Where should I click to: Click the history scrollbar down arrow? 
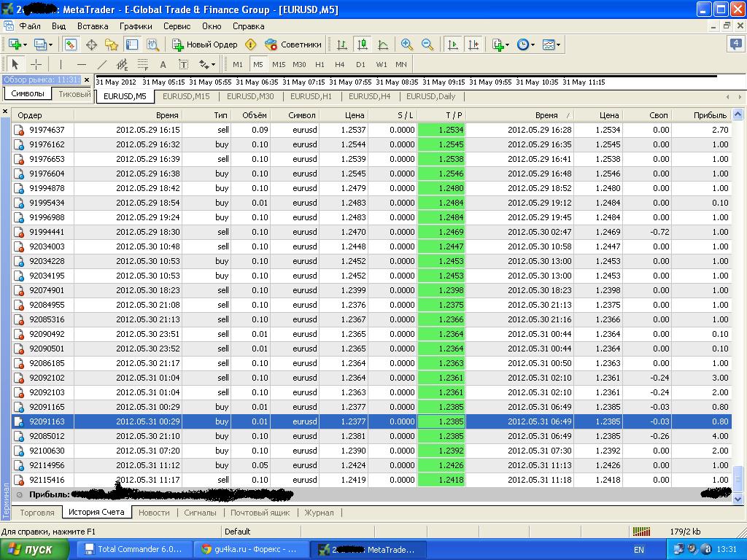point(738,499)
